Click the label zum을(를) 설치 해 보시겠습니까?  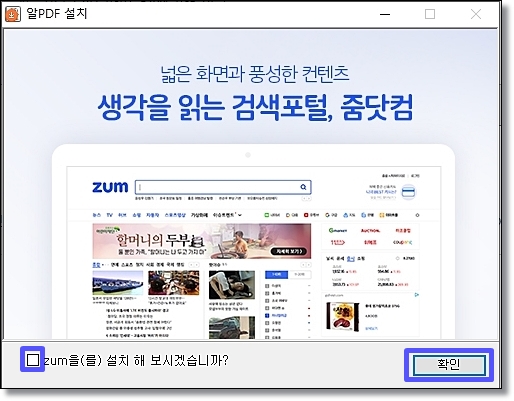(136, 360)
